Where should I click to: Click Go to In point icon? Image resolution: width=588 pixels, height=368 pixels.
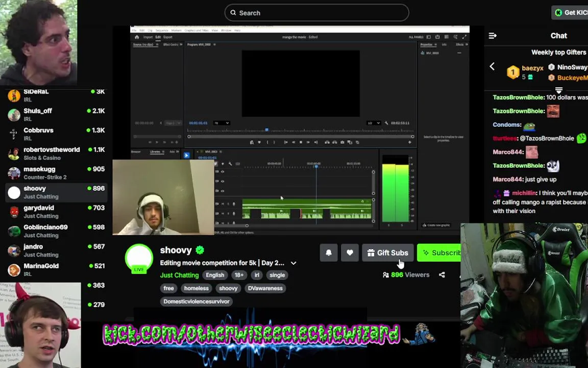click(286, 142)
